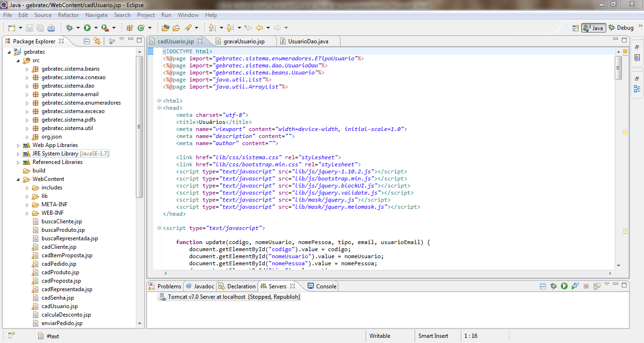This screenshot has height=343, width=644.
Task: Collapse All in Package Explorer
Action: coord(87,41)
